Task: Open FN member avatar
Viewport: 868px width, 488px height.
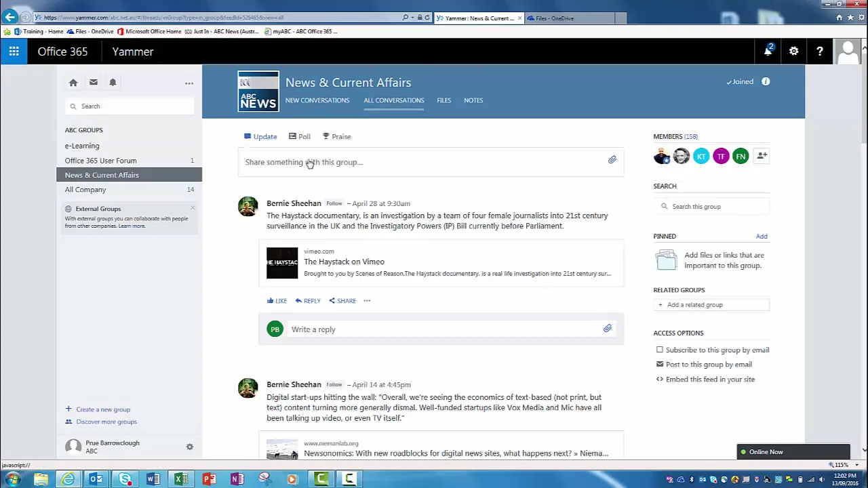Action: (741, 157)
